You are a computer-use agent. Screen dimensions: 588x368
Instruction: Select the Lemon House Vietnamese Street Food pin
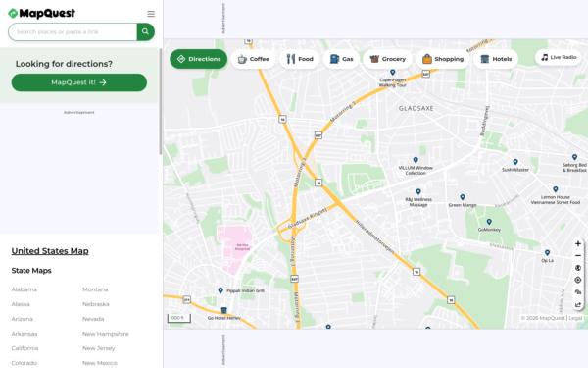coord(556,189)
